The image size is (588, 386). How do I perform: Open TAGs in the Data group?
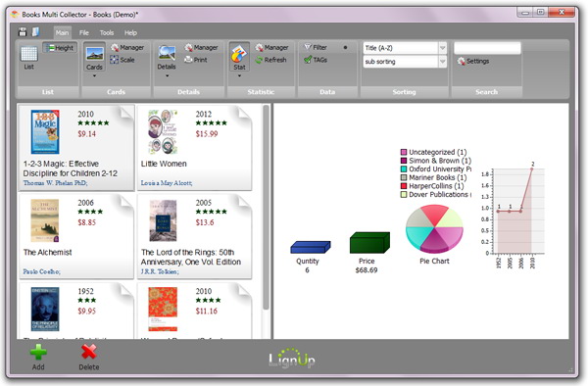coord(316,60)
